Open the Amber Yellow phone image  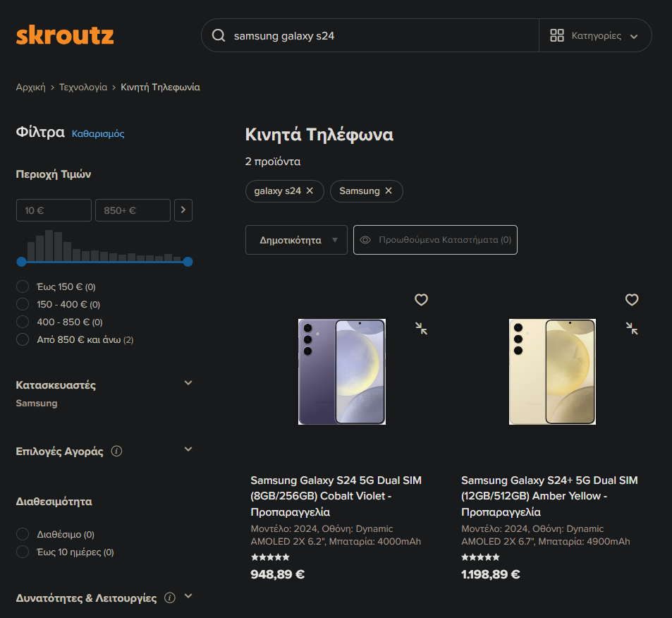pos(552,371)
